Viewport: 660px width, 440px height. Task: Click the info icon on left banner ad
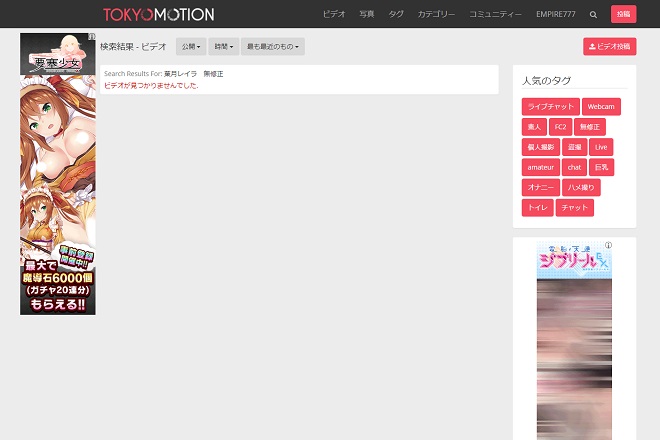(92, 37)
